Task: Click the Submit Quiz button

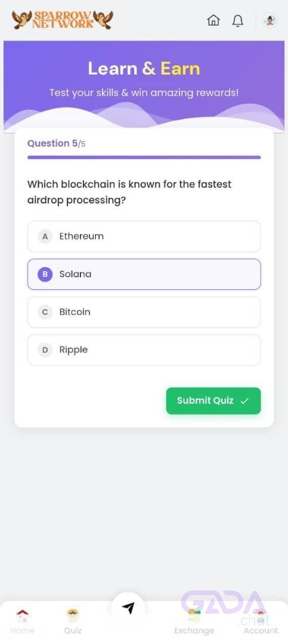Action: (x=213, y=401)
